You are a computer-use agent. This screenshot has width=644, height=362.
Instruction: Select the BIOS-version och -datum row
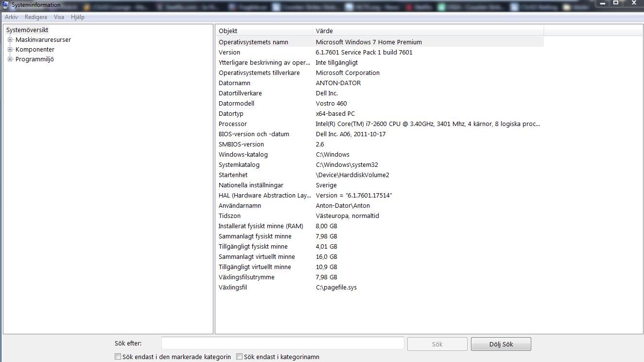[x=380, y=134]
